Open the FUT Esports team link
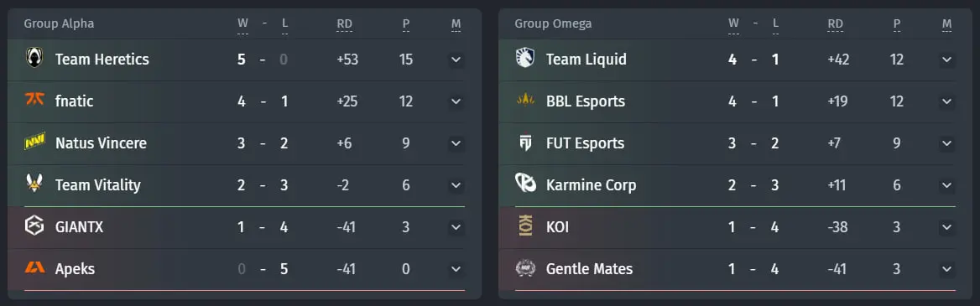The width and height of the screenshot is (980, 306). click(585, 143)
